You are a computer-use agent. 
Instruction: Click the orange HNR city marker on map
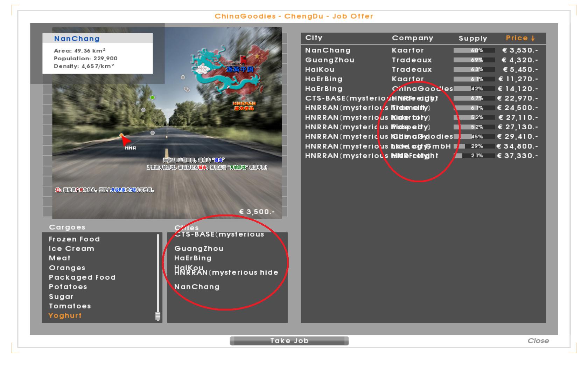(x=121, y=135)
